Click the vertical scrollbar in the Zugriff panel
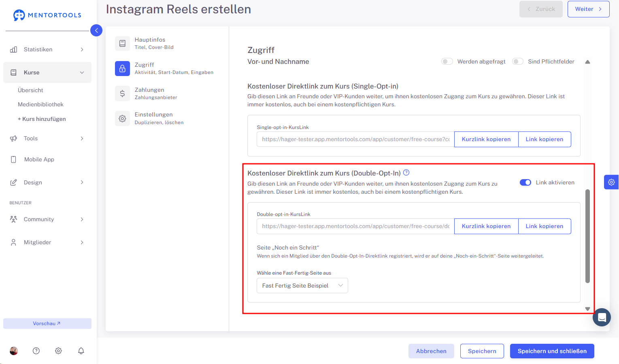Viewport: 619px width, 364px height. click(587, 236)
